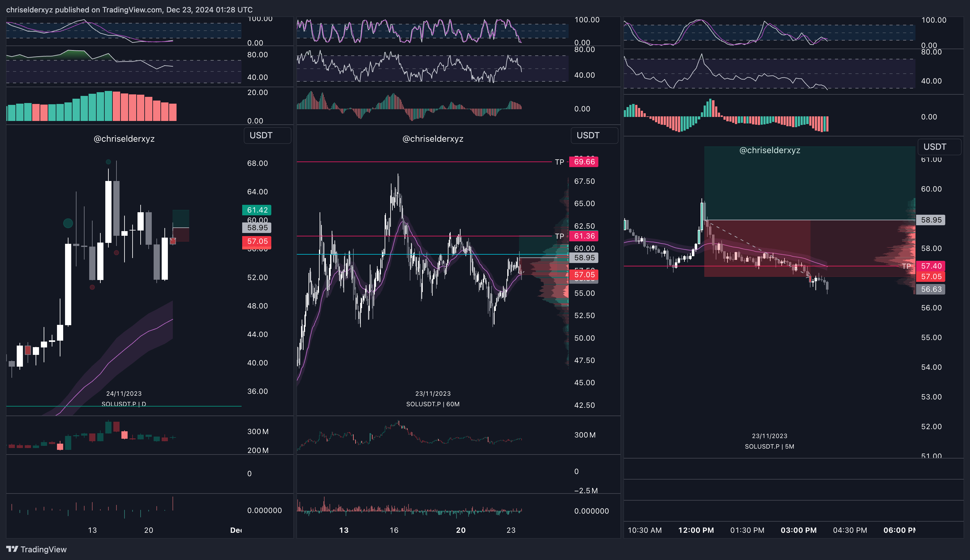The height and width of the screenshot is (560, 970).
Task: Click the 12:00 PM time axis label
Action: (x=696, y=530)
